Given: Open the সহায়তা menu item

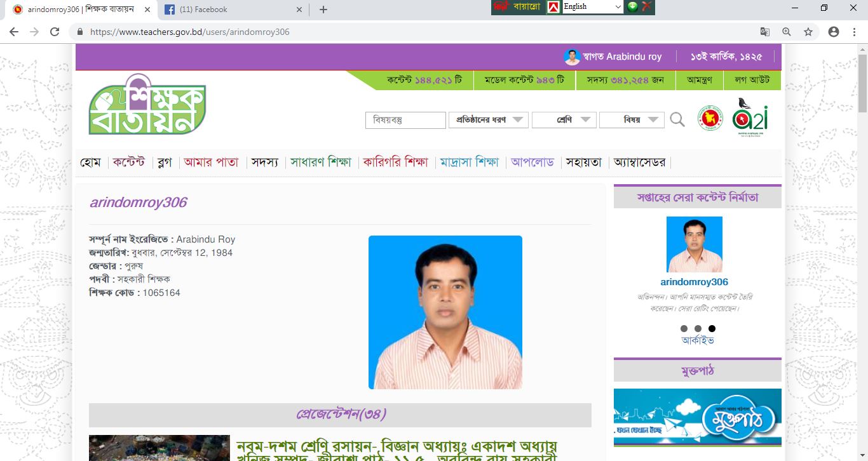Looking at the screenshot, I should click(583, 163).
